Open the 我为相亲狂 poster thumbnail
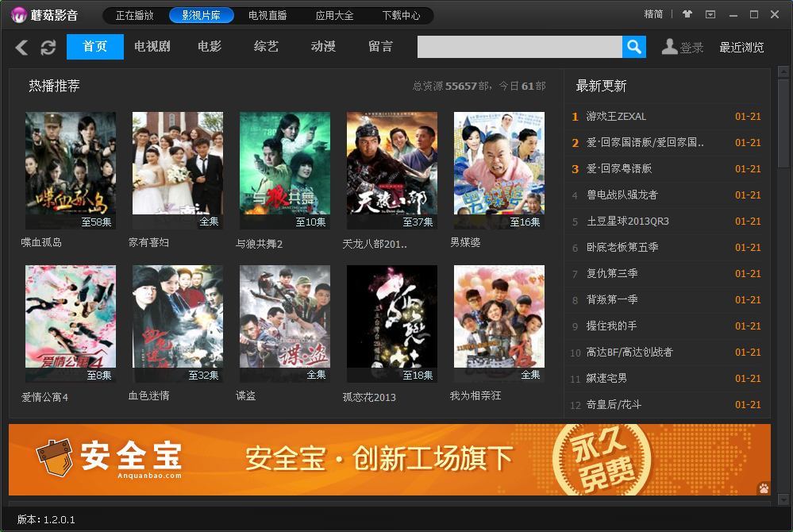793x532 pixels. tap(499, 324)
